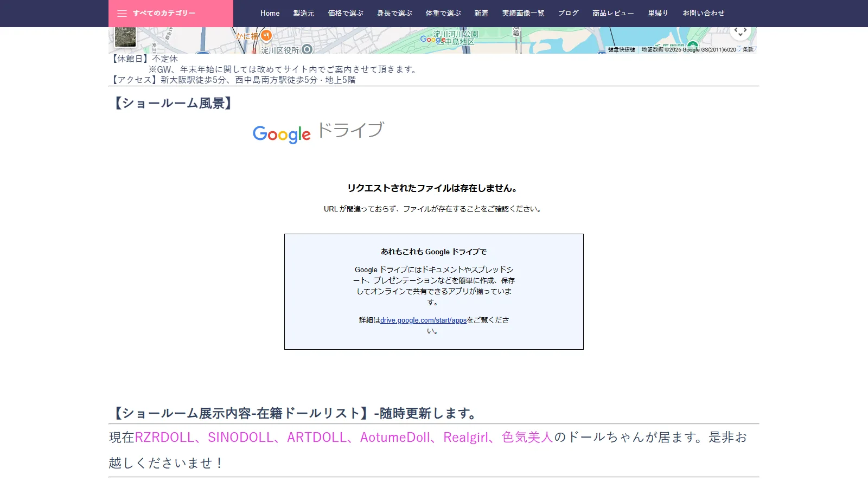Open the 製造元 menu item

304,14
